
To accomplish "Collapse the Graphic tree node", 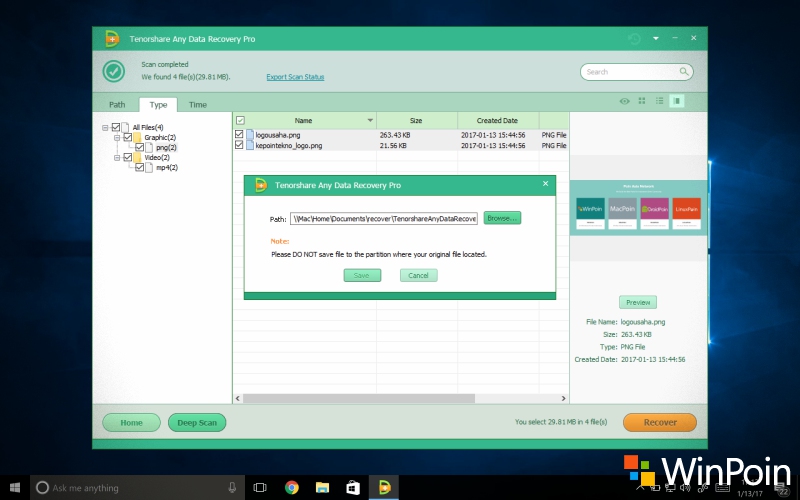I will [x=117, y=138].
